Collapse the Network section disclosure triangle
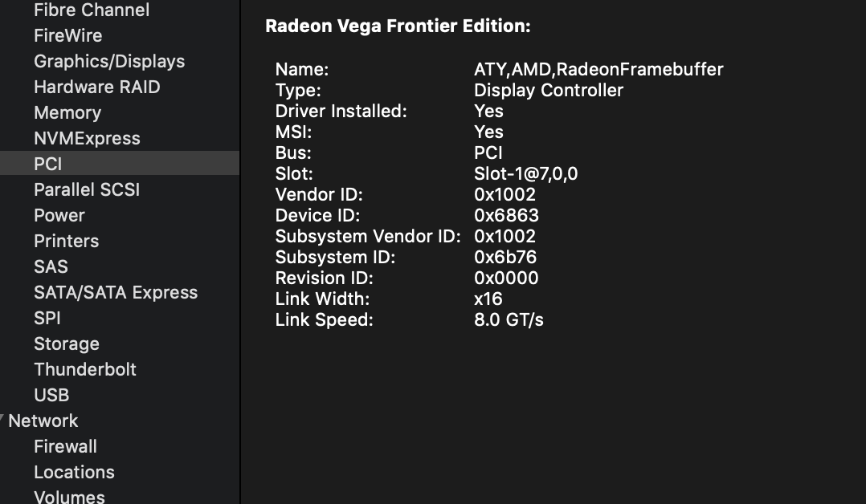The width and height of the screenshot is (866, 504). pos(3,419)
